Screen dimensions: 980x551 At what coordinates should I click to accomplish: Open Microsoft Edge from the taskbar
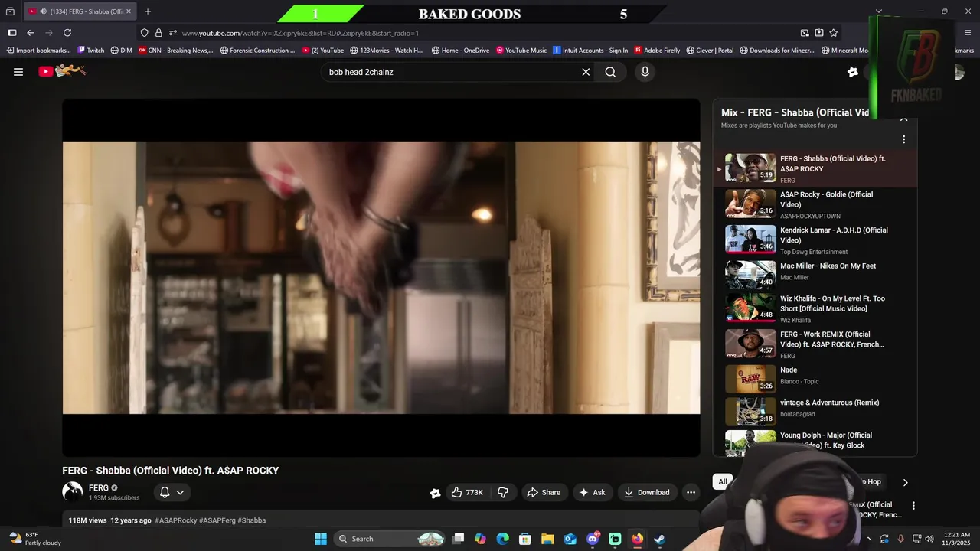(x=502, y=539)
